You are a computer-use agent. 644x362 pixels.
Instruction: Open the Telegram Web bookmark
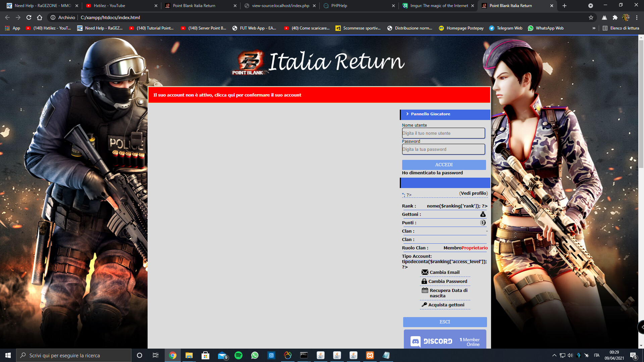click(506, 28)
